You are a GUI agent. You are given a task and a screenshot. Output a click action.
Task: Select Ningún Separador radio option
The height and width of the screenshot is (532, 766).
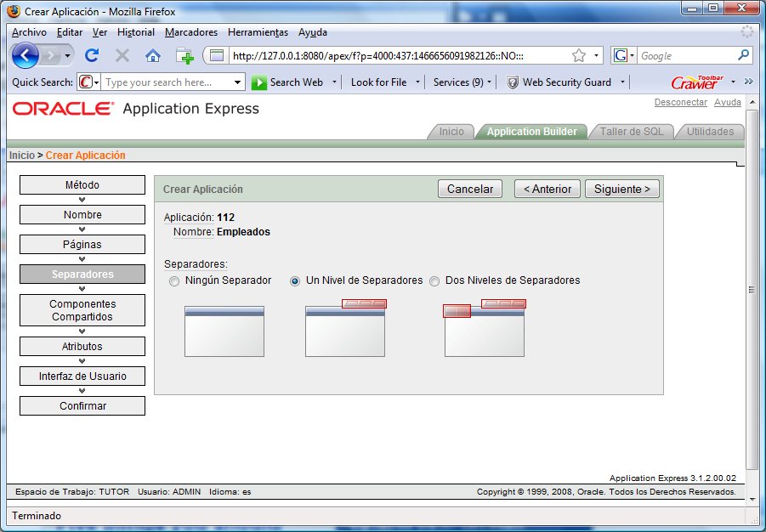[174, 281]
